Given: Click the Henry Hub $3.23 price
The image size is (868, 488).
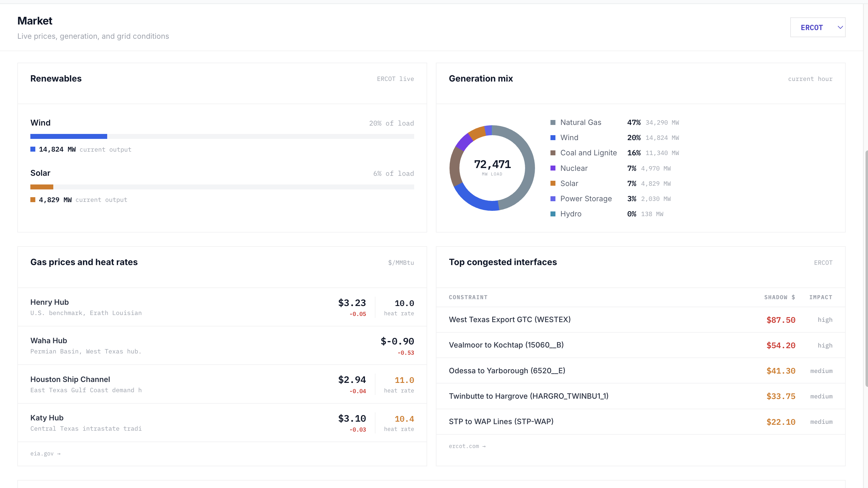Looking at the screenshot, I should (x=352, y=303).
